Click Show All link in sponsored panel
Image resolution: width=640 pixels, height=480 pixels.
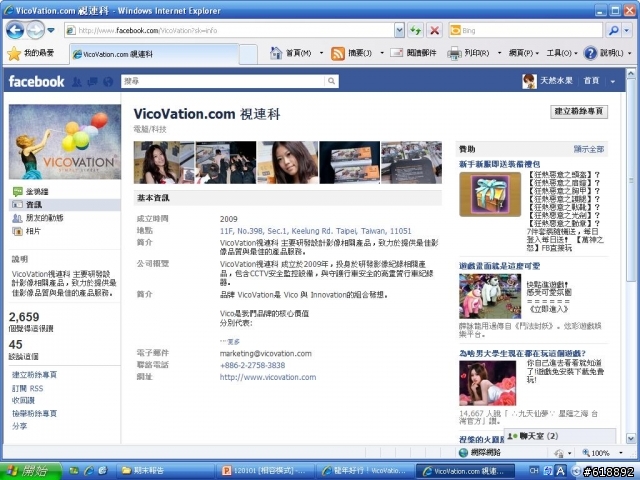point(589,149)
